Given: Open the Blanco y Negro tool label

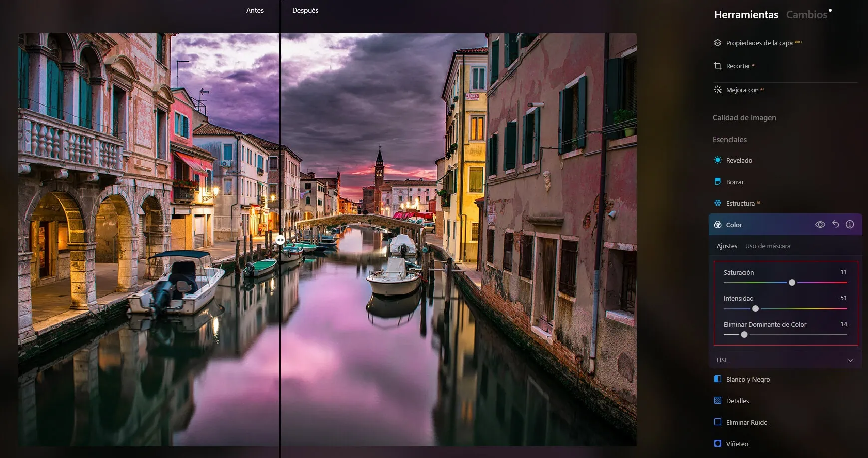Looking at the screenshot, I should click(748, 379).
